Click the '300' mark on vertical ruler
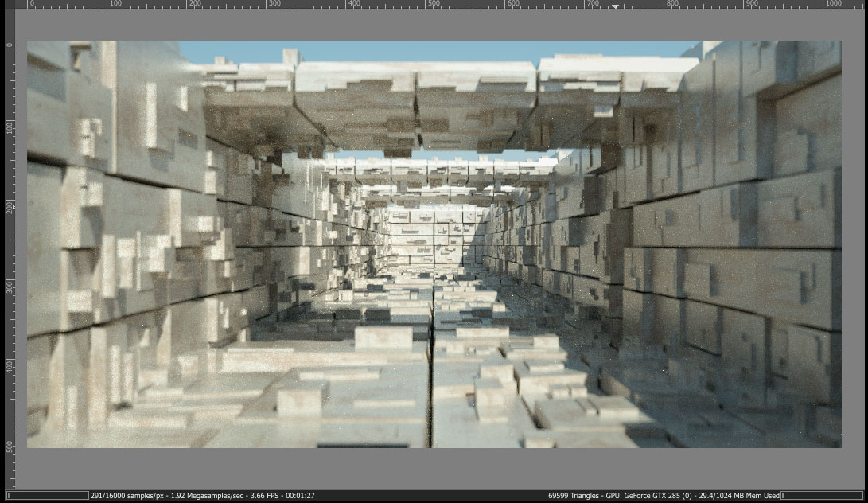Viewport: 868px width, 503px height. click(10, 287)
